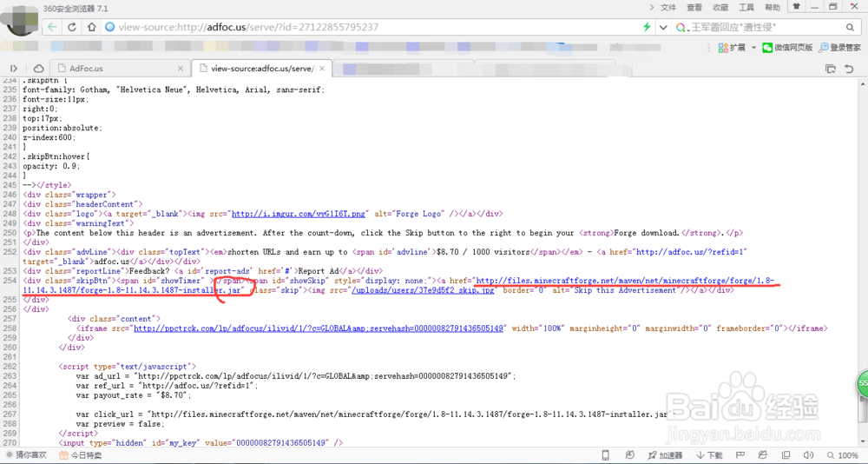Open the 查看 menu
This screenshot has height=464, width=868.
tap(694, 7)
